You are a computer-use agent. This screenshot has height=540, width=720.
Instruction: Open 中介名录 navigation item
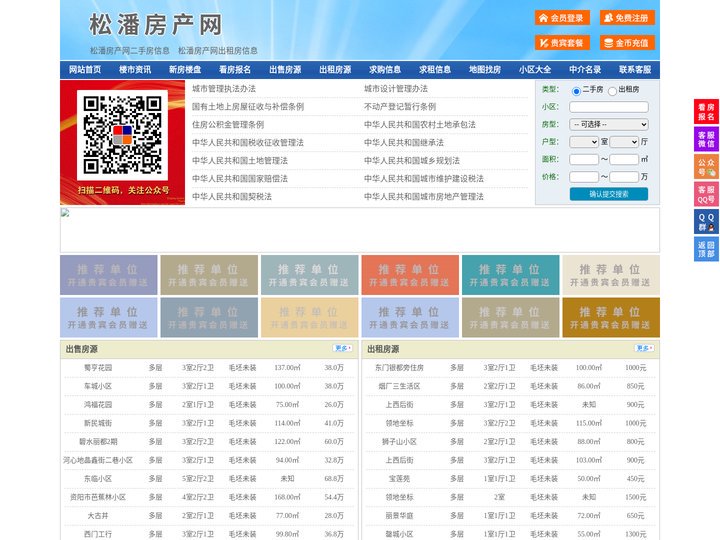(585, 70)
